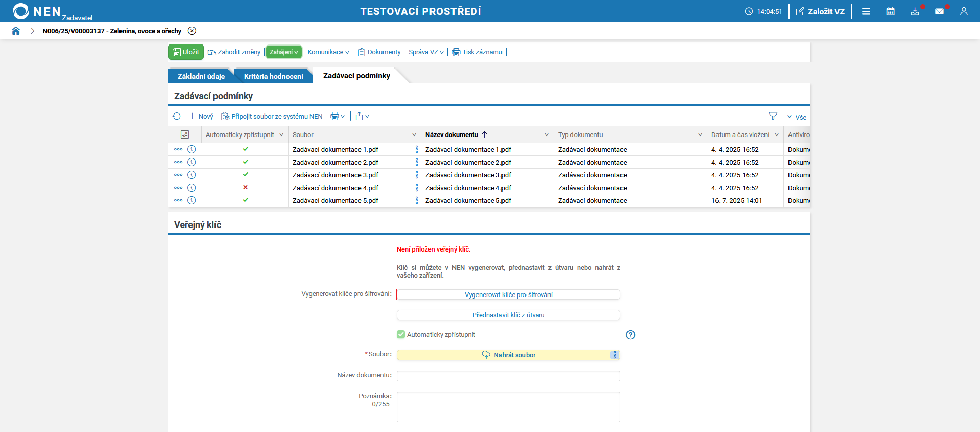Expand the Zahájení dropdown
Viewport: 980px width, 432px height.
pos(284,52)
